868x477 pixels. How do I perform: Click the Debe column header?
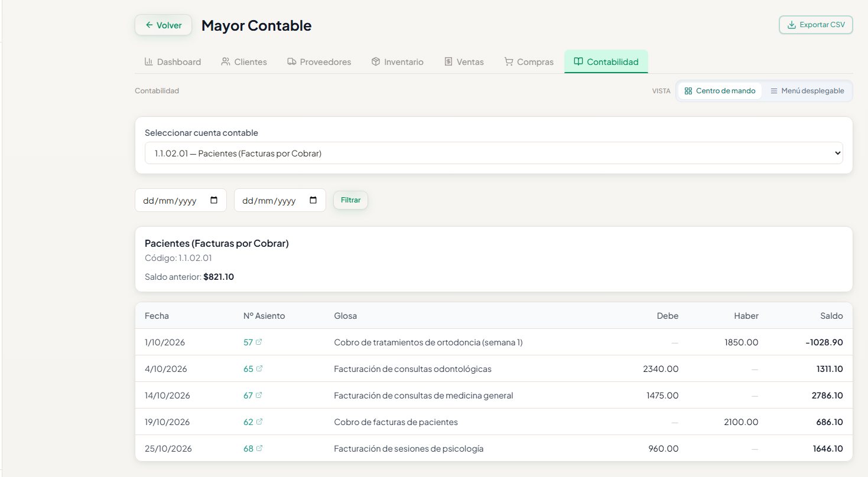click(668, 316)
